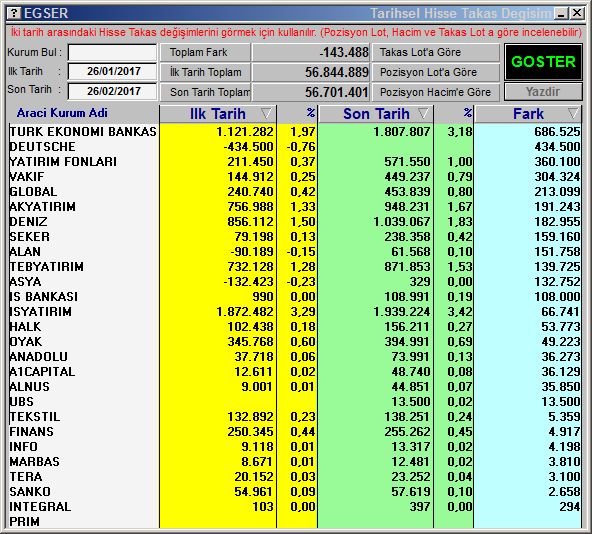Viewport: 592px width, 534px height.
Task: Minimize the EGSER window
Action: (x=561, y=14)
